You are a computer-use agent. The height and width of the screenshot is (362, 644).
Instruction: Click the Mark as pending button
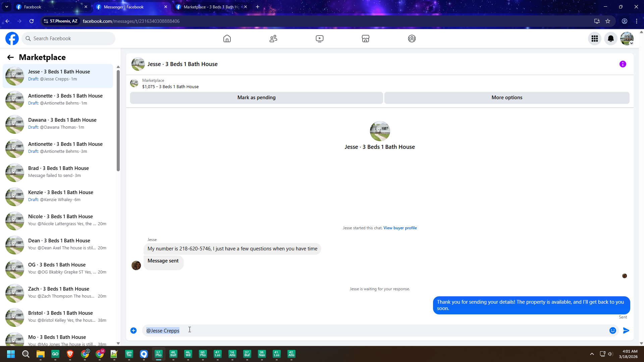click(257, 98)
